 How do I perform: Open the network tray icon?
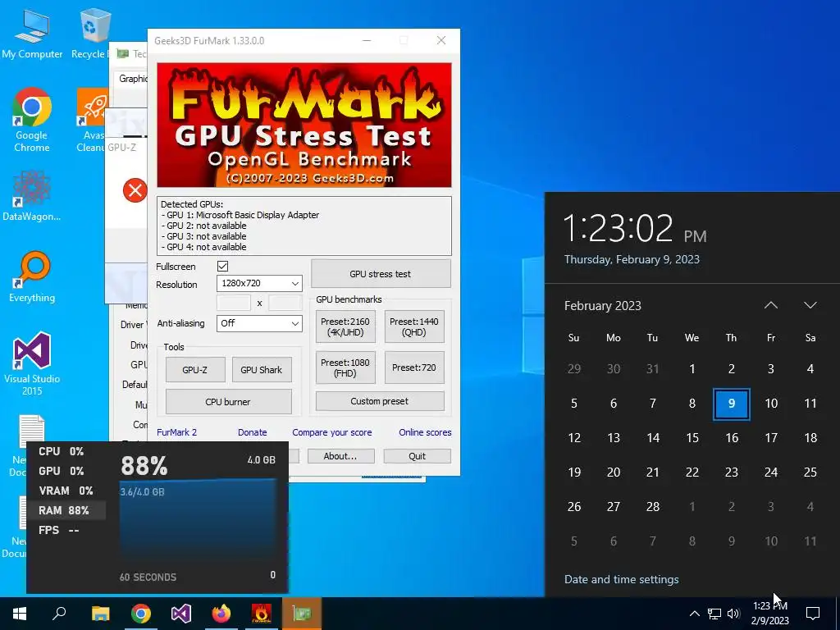coord(714,614)
